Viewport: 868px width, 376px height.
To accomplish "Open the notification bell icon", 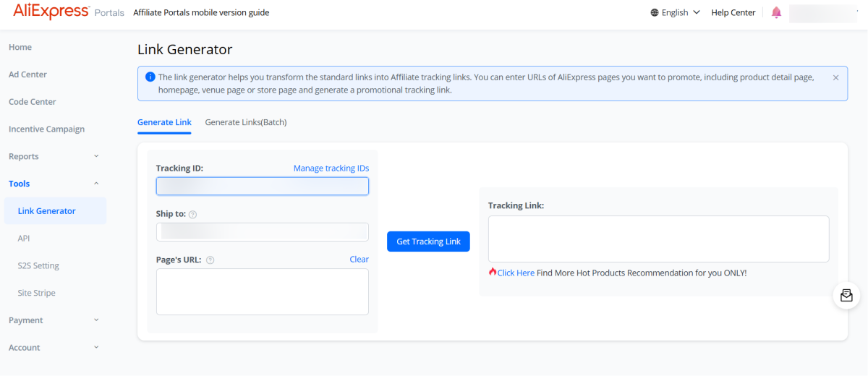I will coord(776,12).
